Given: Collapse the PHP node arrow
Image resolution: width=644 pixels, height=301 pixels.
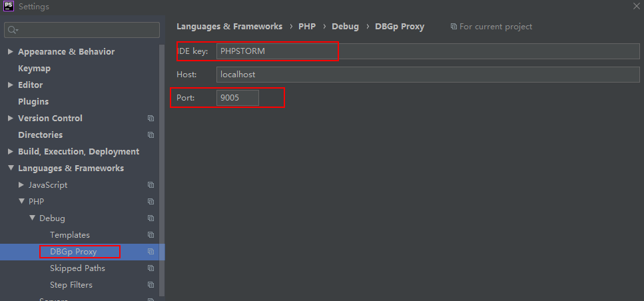Looking at the screenshot, I should coord(21,202).
